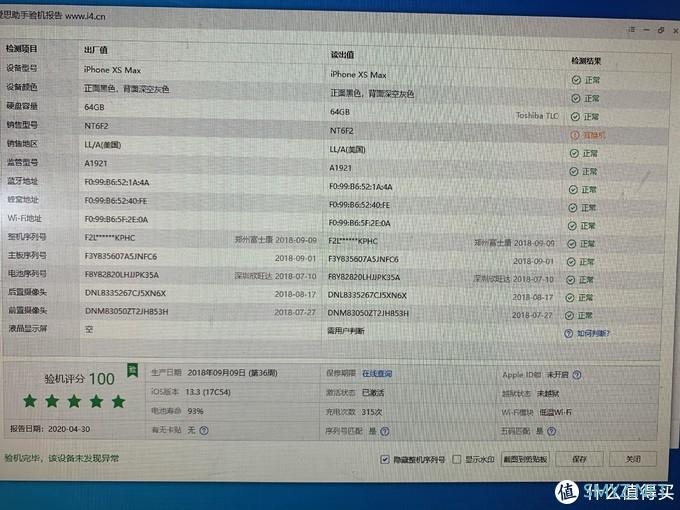This screenshot has width=680, height=510.
Task: Open the list menu icon in the title bar
Action: (631, 29)
